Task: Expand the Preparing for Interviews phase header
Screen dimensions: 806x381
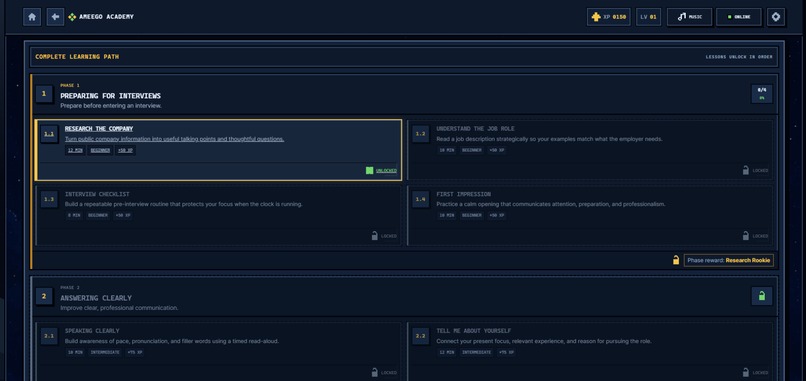Action: pos(404,95)
